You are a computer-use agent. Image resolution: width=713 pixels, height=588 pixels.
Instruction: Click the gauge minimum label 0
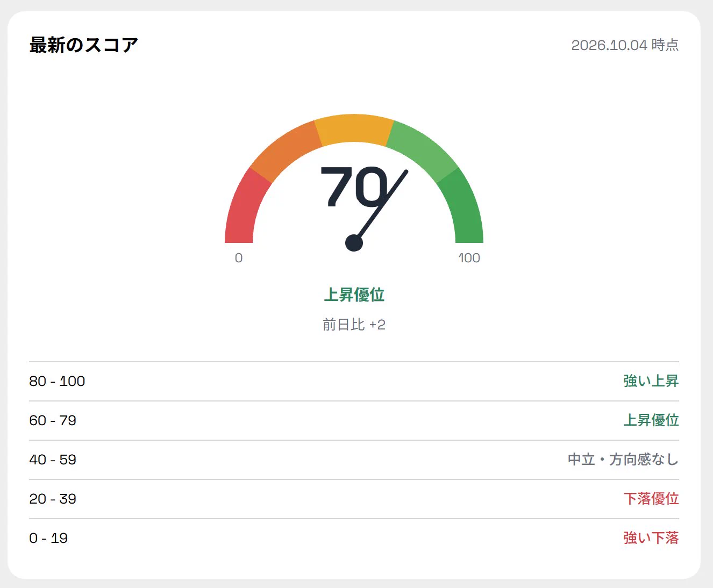(x=239, y=258)
